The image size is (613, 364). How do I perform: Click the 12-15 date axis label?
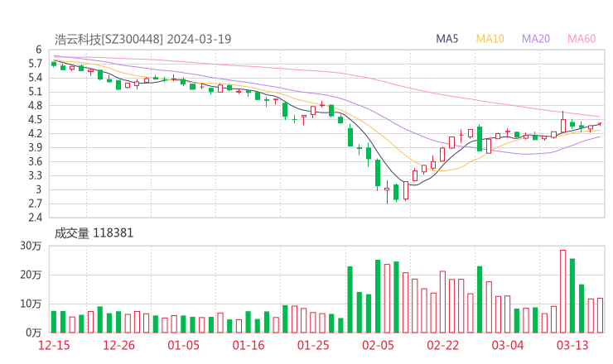[x=54, y=345]
